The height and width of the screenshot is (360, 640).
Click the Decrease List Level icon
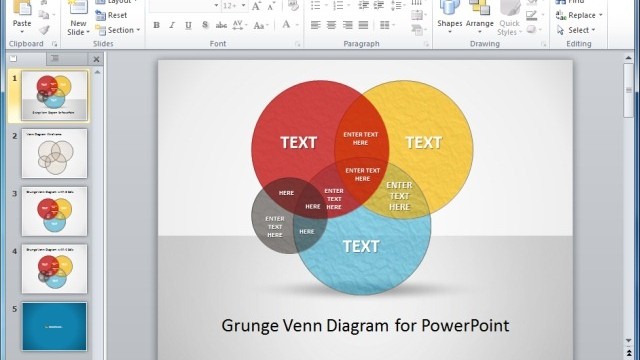pyautogui.click(x=363, y=5)
